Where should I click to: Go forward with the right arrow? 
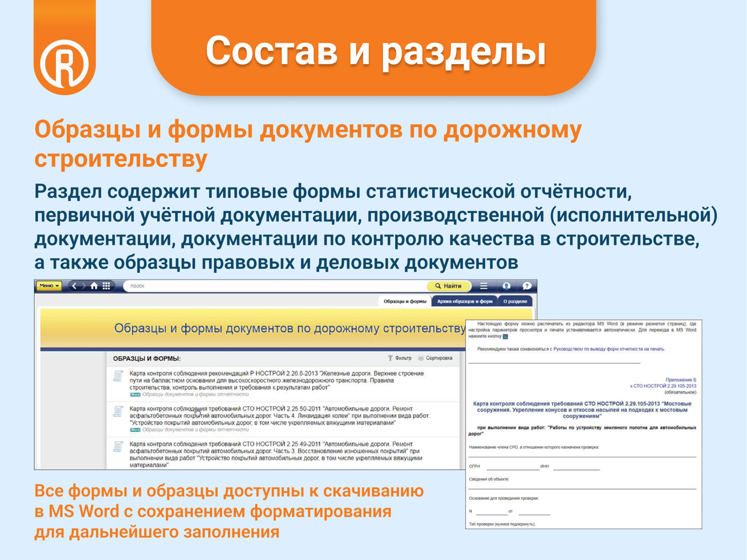click(x=84, y=286)
